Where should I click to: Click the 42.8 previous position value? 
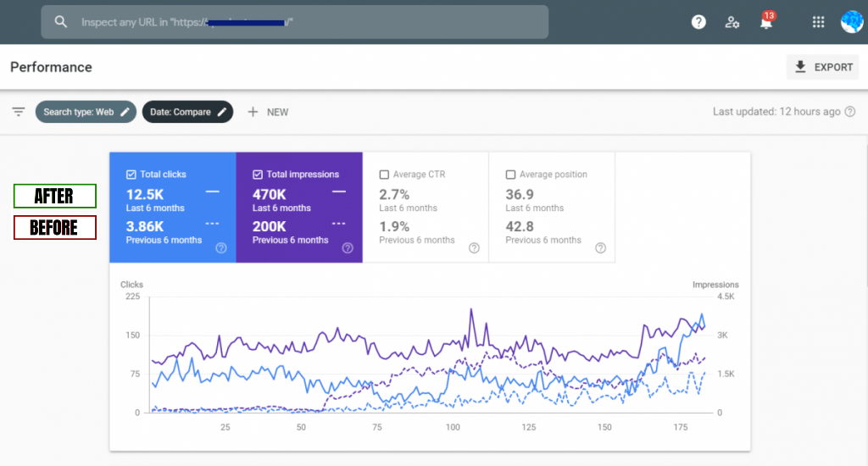coord(520,227)
